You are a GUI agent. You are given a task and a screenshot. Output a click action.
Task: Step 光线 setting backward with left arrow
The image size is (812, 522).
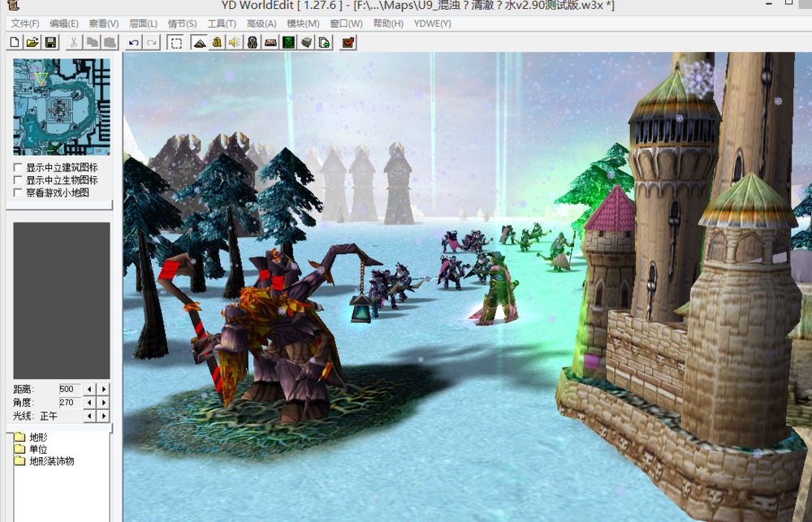tap(89, 416)
